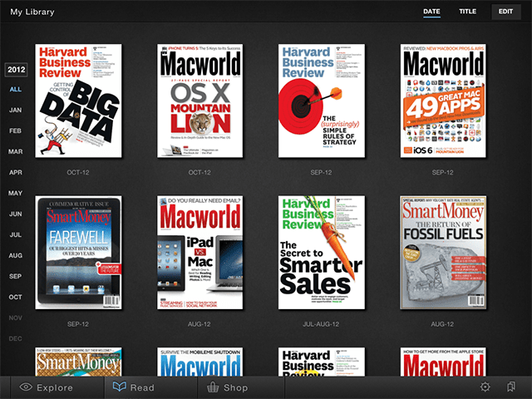
Task: Open HBR Secret to Smarter Sales issue
Action: 322,253
